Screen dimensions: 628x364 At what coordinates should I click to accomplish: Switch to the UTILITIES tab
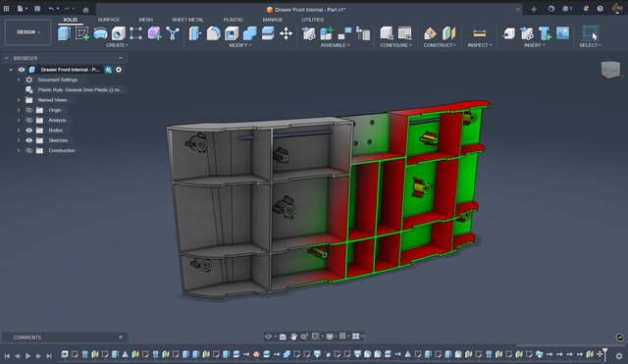coord(313,20)
